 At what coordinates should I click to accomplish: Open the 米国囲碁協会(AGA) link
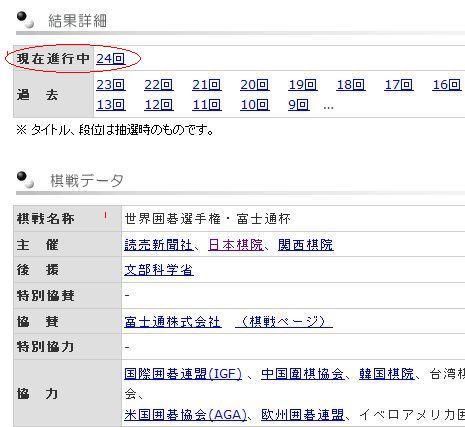point(185,415)
